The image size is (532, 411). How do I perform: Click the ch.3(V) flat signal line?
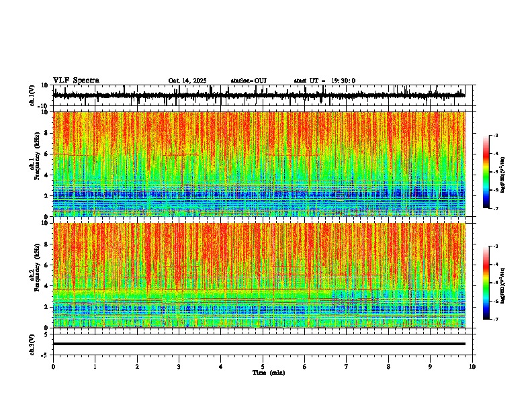point(259,344)
